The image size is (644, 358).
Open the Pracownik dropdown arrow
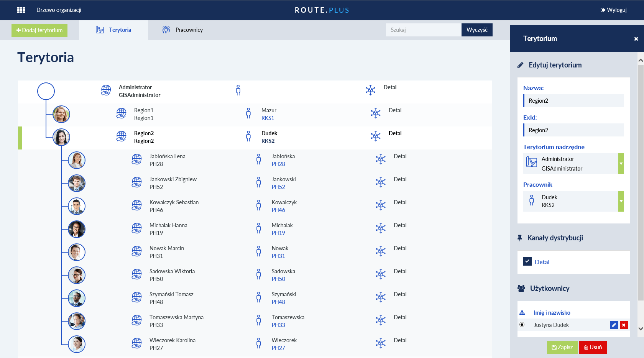pyautogui.click(x=621, y=201)
